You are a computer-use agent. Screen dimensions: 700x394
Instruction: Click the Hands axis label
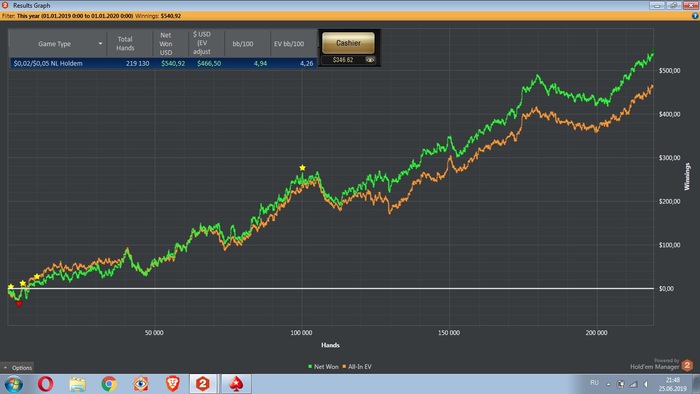[x=330, y=345]
